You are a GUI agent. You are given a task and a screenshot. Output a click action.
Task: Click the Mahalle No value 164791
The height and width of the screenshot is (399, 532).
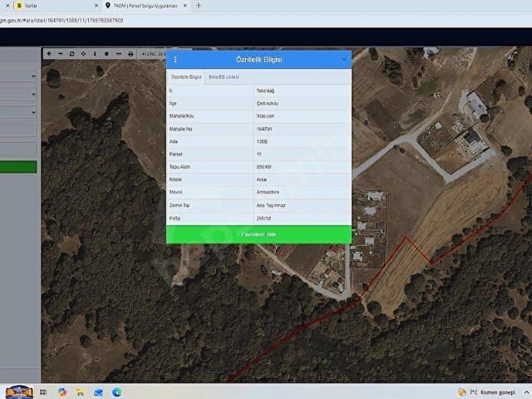click(x=264, y=129)
